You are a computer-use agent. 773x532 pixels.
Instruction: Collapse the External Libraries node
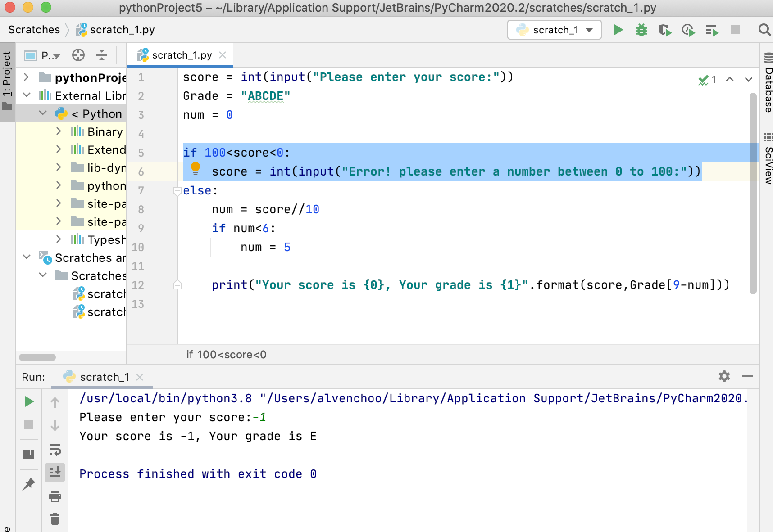(x=27, y=95)
